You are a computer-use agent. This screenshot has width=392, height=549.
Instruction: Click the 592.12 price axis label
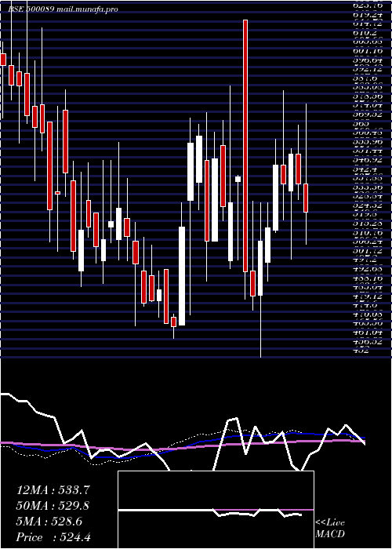pyautogui.click(x=367, y=69)
